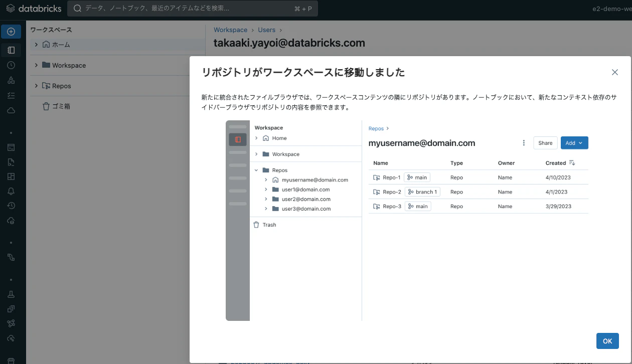Click the home icon beside ホーム
This screenshot has width=632, height=364.
click(x=46, y=45)
